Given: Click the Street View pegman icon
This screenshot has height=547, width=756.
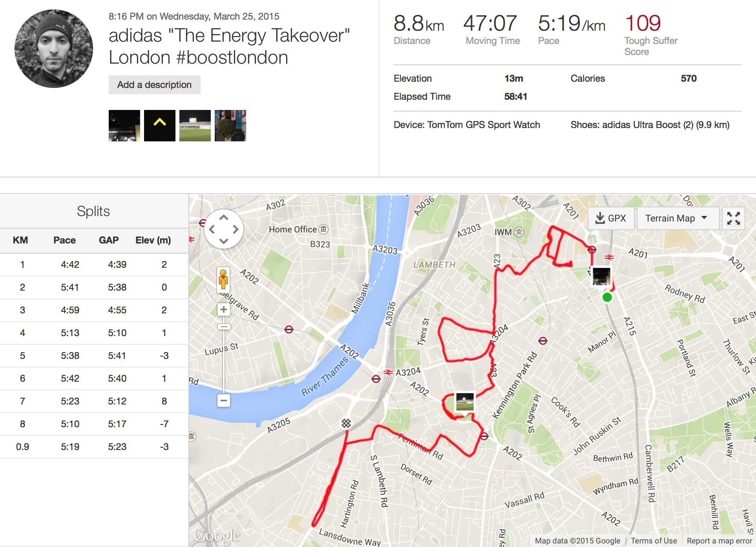Looking at the screenshot, I should tap(223, 280).
